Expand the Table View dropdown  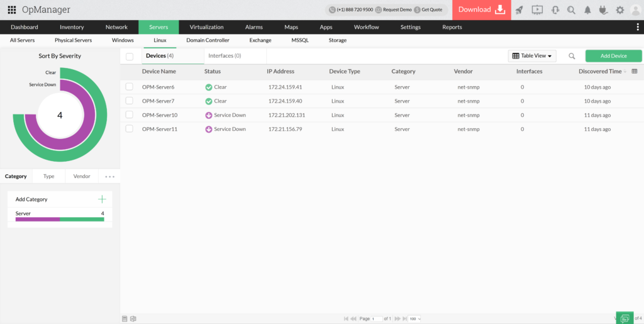tap(532, 56)
